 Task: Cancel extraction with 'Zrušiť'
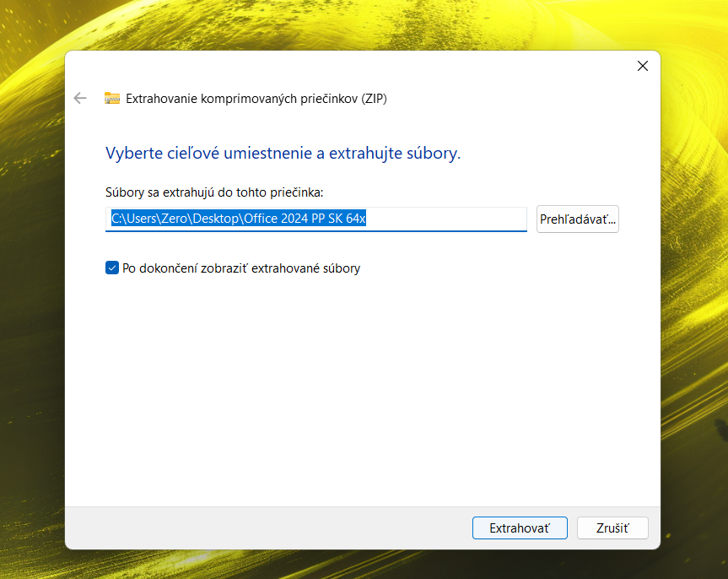[612, 528]
